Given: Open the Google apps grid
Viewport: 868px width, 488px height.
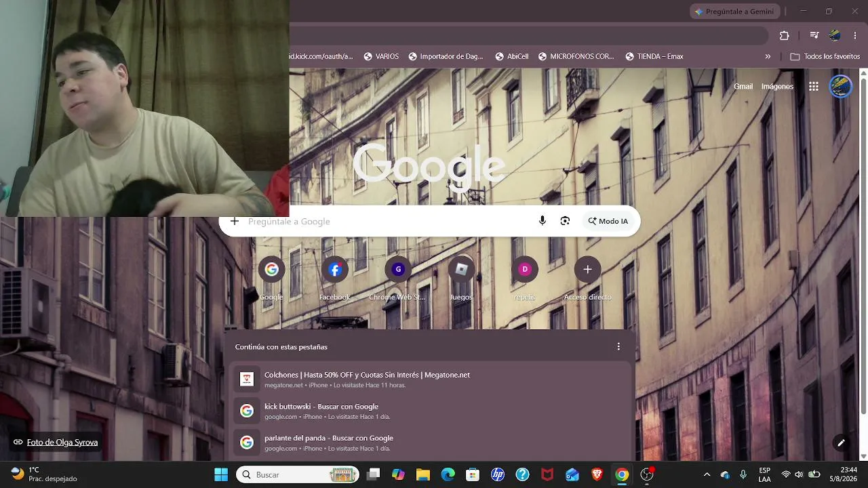Looking at the screenshot, I should point(814,87).
